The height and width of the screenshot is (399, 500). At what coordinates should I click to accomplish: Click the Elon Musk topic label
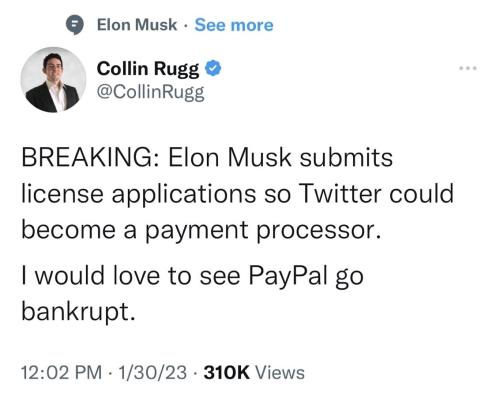pyautogui.click(x=137, y=25)
